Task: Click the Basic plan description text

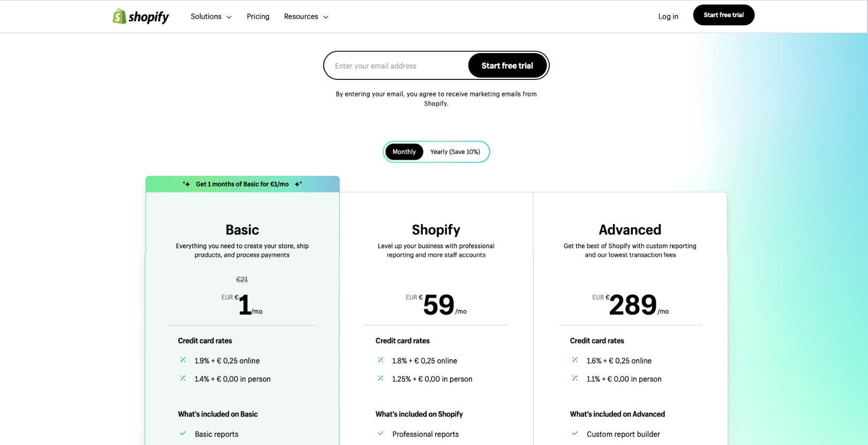Action: tap(242, 250)
